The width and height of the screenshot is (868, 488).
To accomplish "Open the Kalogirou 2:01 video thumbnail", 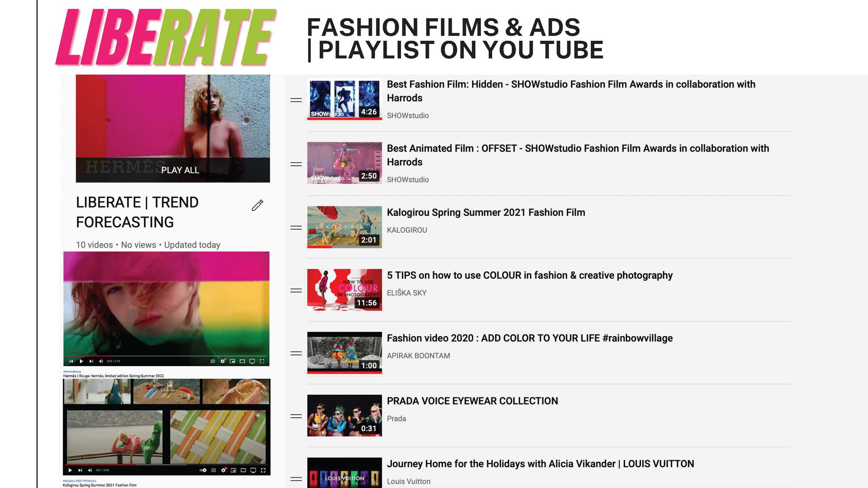I will [x=345, y=227].
